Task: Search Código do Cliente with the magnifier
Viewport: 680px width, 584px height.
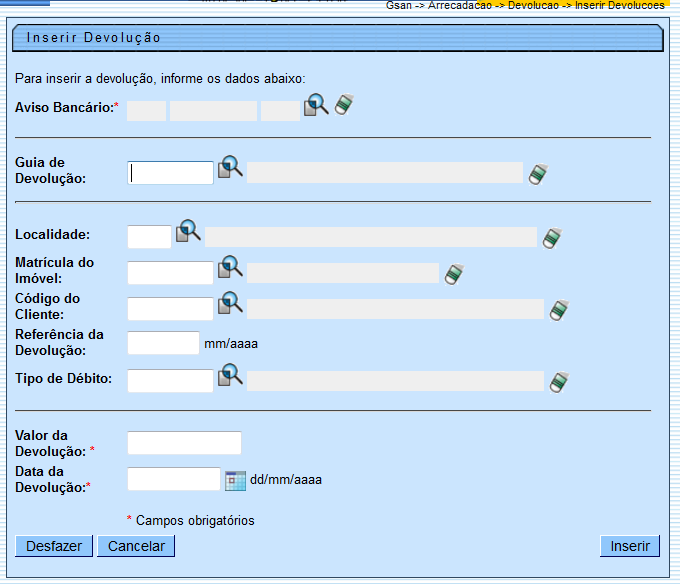Action: click(231, 304)
